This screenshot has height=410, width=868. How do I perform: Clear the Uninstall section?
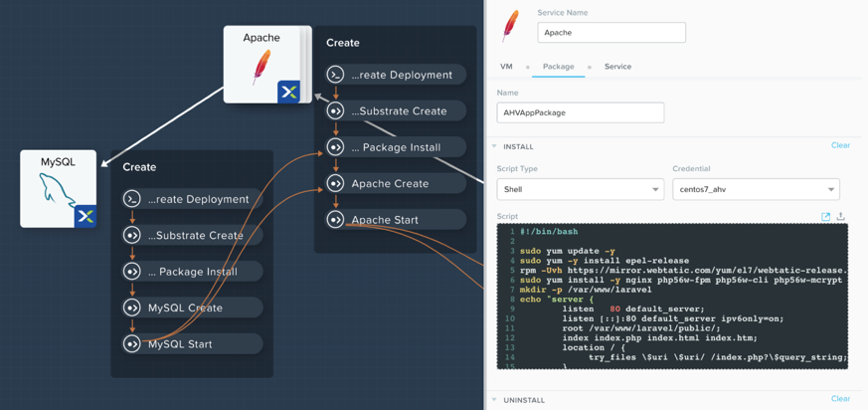click(x=840, y=398)
